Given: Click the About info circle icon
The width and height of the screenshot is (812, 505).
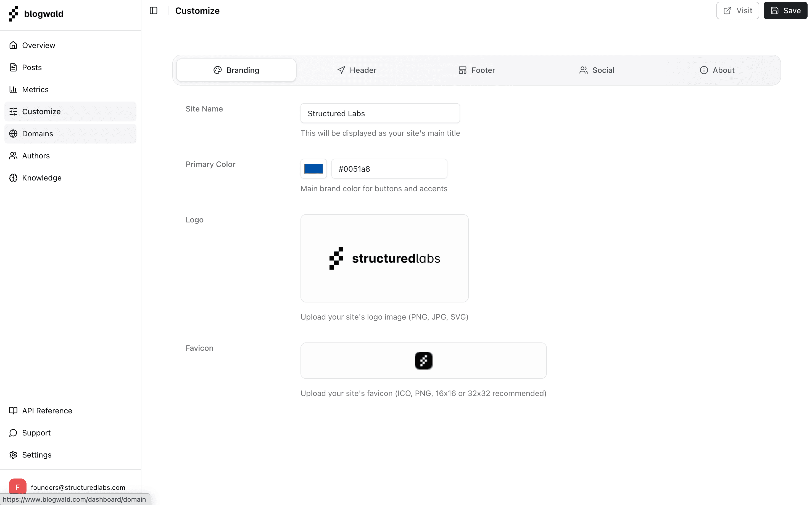Looking at the screenshot, I should coord(704,70).
